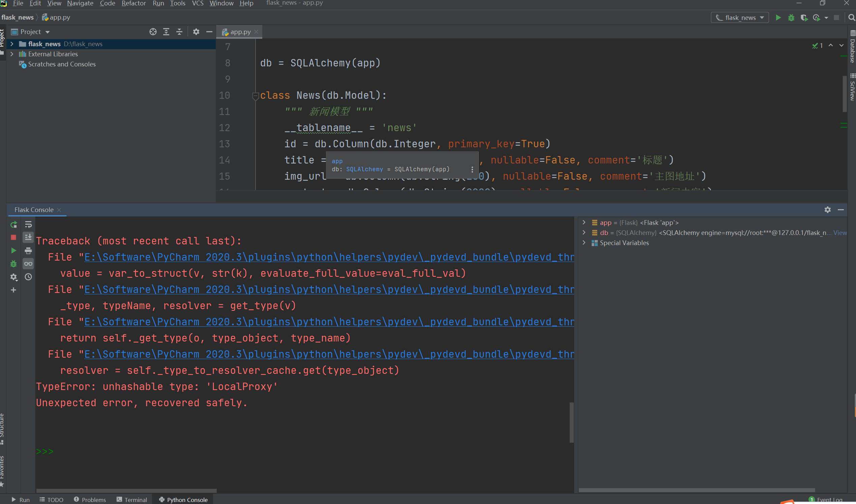Expand the db variable
The width and height of the screenshot is (856, 504).
coord(584,233)
